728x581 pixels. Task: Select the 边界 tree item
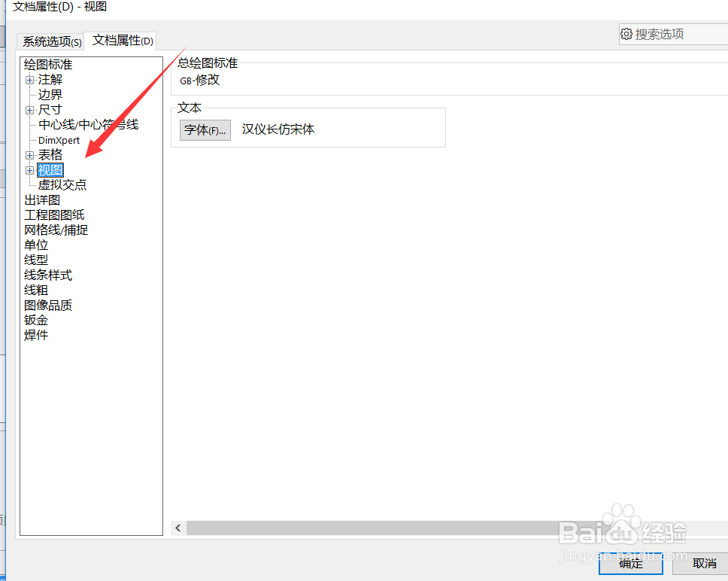(x=50, y=95)
